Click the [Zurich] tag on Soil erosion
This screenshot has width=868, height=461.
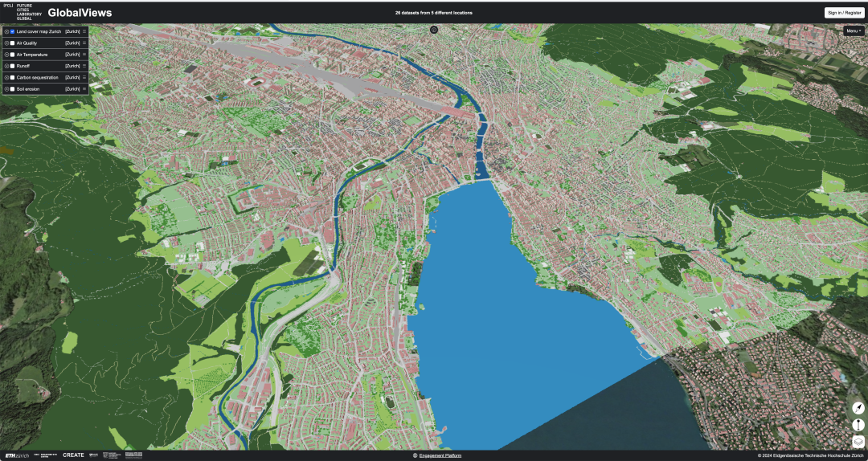coord(72,88)
